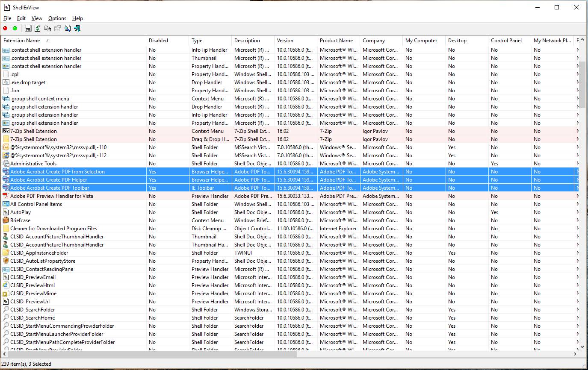This screenshot has height=370, width=588.
Task: Click the Briefcase row icon
Action: coord(6,220)
